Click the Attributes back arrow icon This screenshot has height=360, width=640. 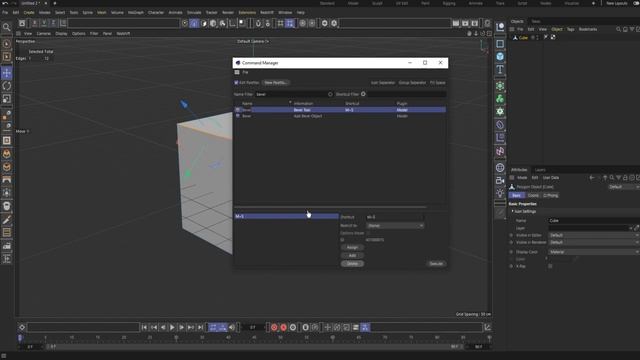tap(592, 178)
